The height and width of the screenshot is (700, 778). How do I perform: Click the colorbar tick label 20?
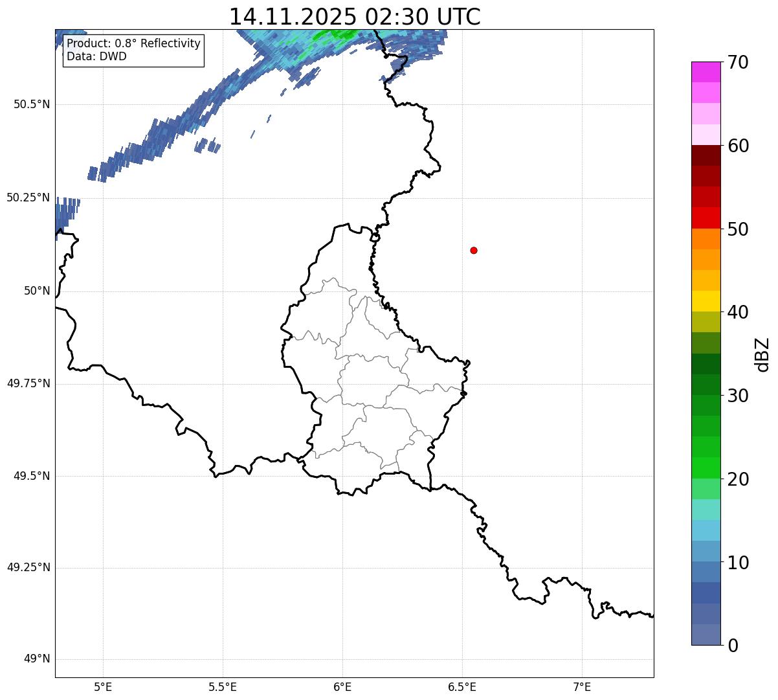tap(738, 479)
